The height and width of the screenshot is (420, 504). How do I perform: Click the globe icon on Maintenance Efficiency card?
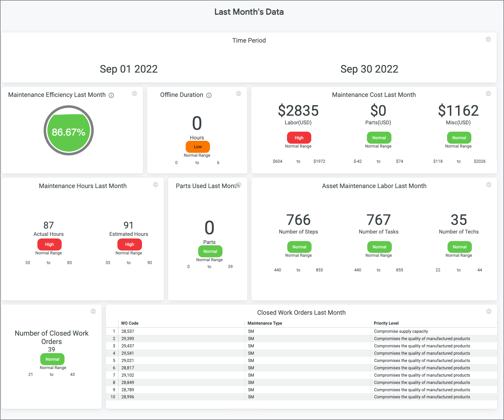pyautogui.click(x=134, y=94)
